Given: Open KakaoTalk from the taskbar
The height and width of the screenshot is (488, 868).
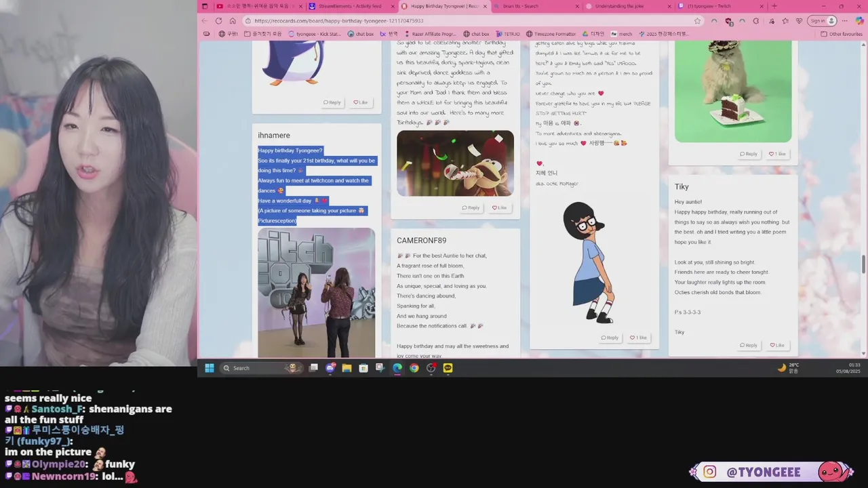Looking at the screenshot, I should 448,368.
